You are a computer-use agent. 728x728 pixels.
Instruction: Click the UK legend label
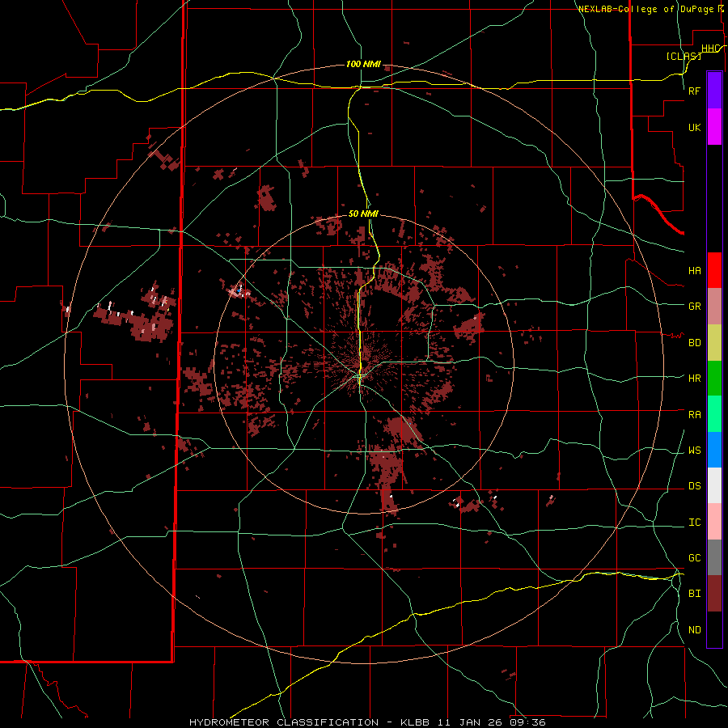694,127
